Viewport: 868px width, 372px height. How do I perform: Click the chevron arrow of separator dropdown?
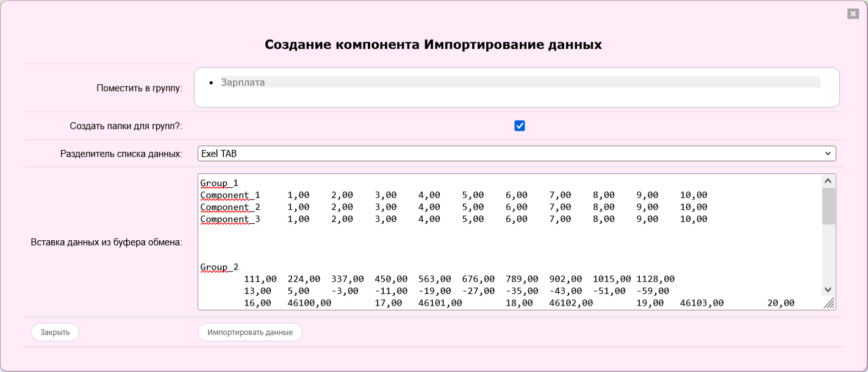tap(828, 154)
